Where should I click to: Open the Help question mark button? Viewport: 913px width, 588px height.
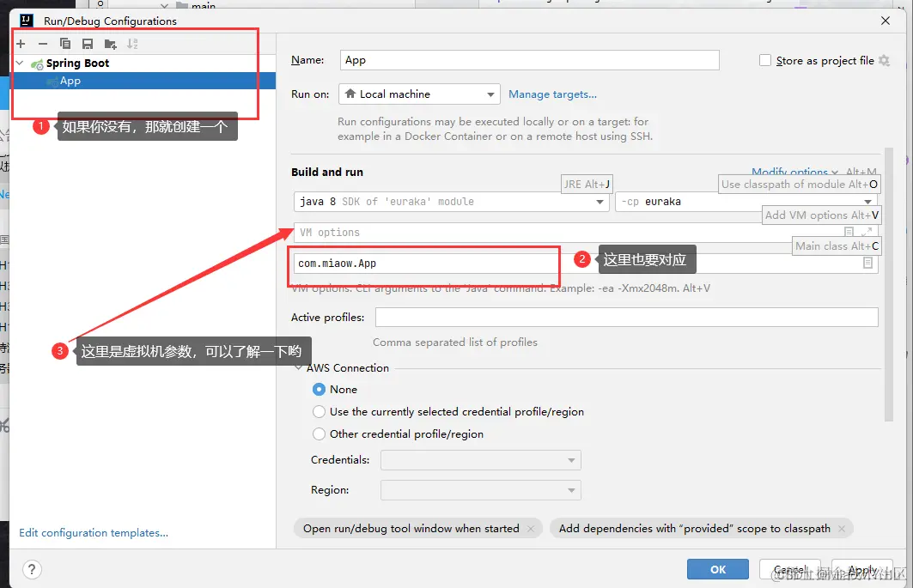(32, 569)
